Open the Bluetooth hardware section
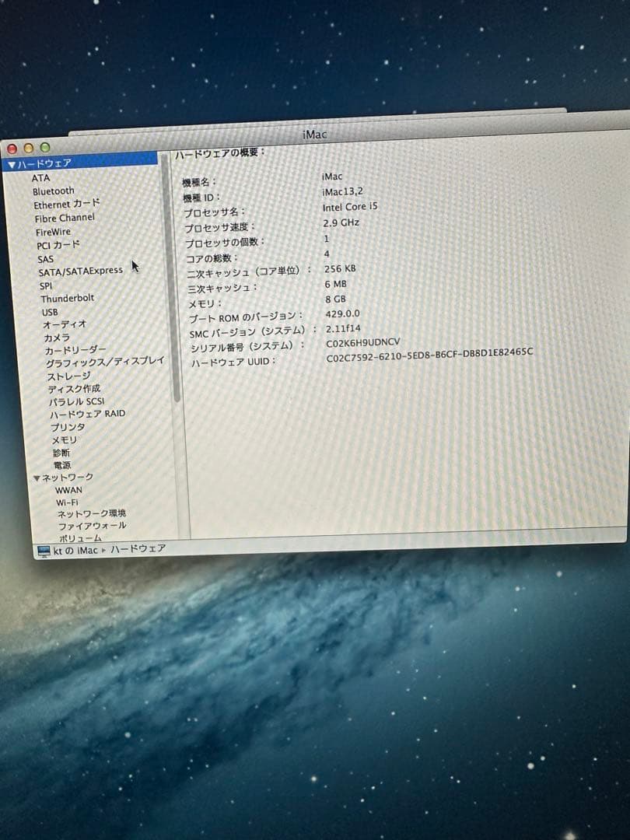The width and height of the screenshot is (630, 840). point(53,191)
